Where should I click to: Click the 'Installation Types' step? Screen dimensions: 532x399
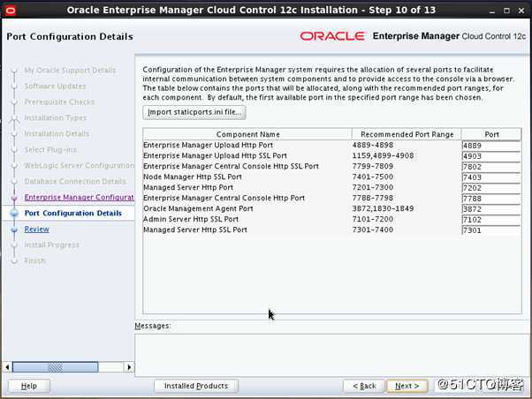[x=56, y=117]
